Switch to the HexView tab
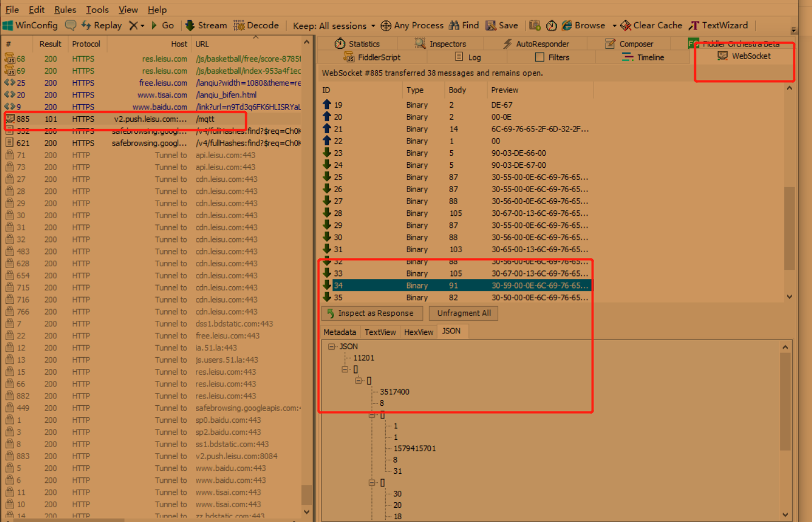Image resolution: width=812 pixels, height=522 pixels. click(x=418, y=332)
